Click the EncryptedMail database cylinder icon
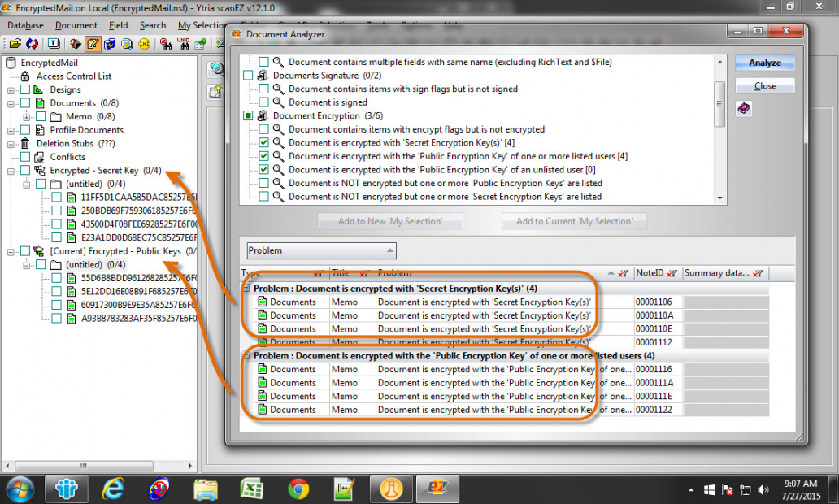The height and width of the screenshot is (504, 839). 11,63
